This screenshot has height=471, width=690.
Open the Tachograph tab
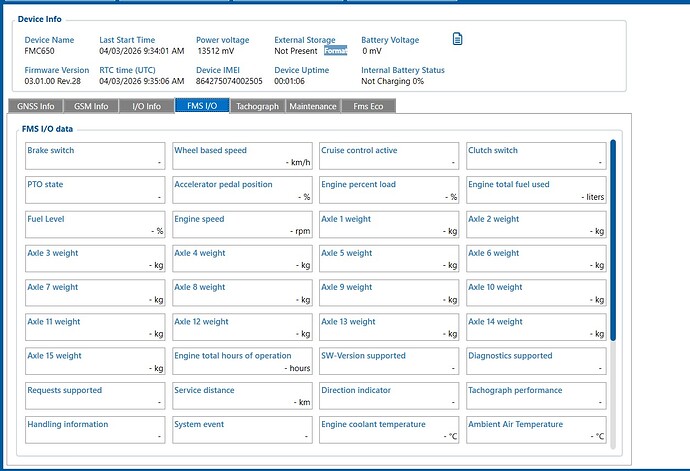coord(257,106)
